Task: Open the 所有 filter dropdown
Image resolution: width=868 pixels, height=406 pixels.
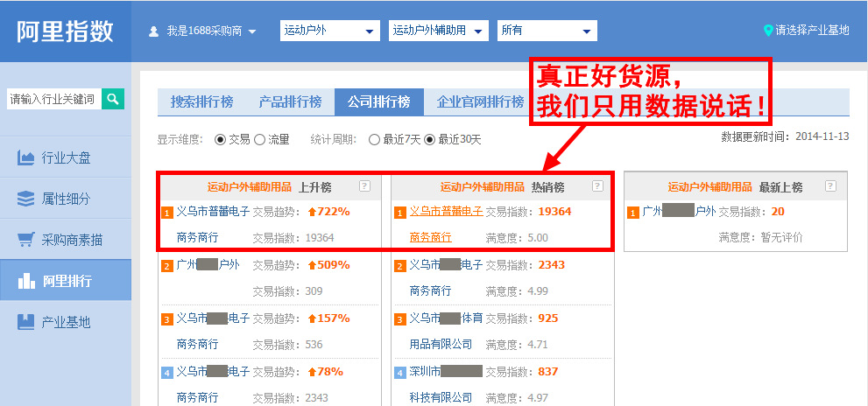Action: [547, 31]
